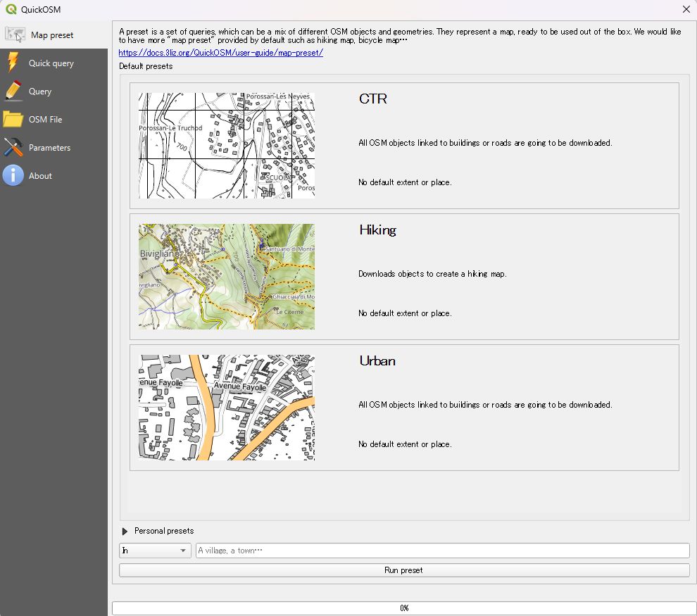697x616 pixels.
Task: Expand the Personal presets section
Action: point(125,531)
